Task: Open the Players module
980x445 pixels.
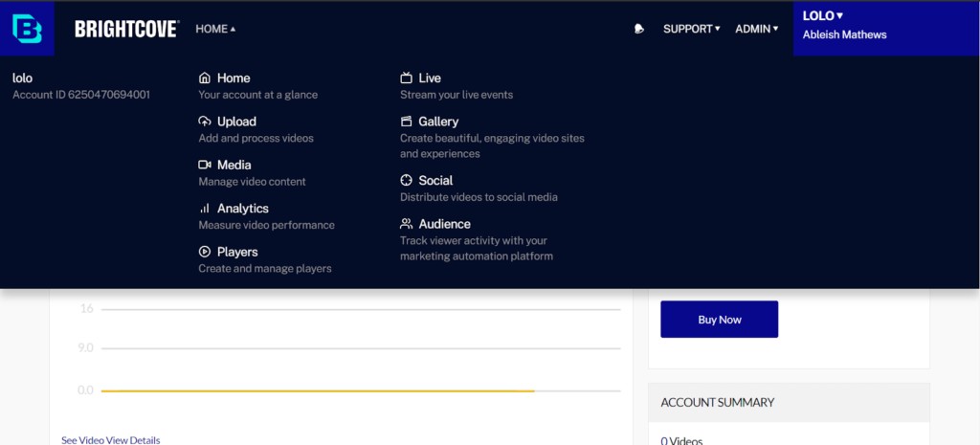Action: tap(237, 252)
